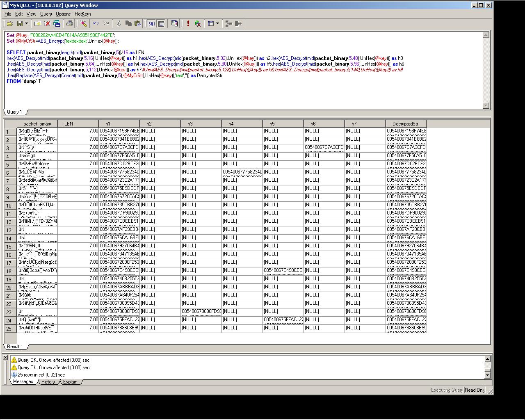Open the table view dropdown arrow
This screenshot has height=420, width=525.
coord(217,24)
